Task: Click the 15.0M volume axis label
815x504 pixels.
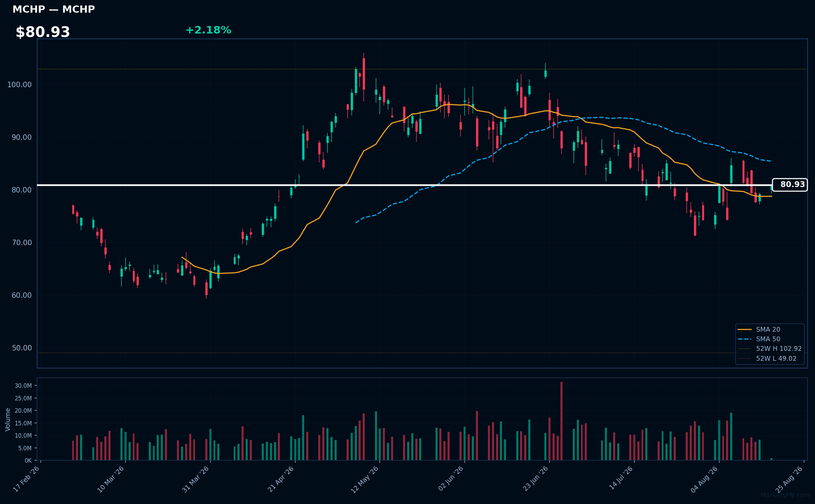Action: [x=23, y=423]
